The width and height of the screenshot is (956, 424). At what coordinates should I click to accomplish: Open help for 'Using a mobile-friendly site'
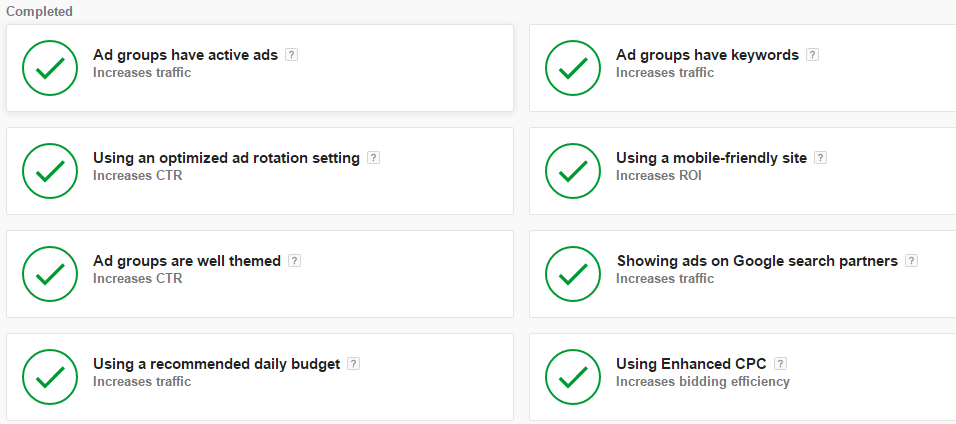[x=821, y=158]
